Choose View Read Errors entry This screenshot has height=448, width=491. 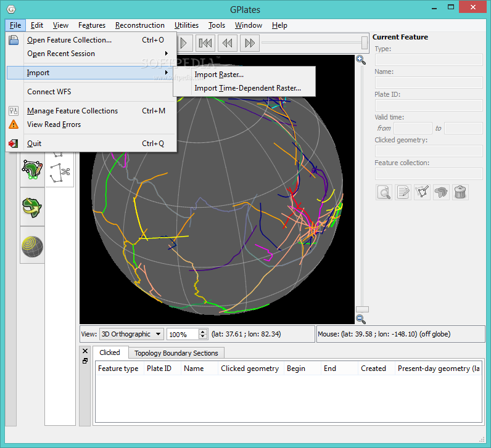point(91,124)
